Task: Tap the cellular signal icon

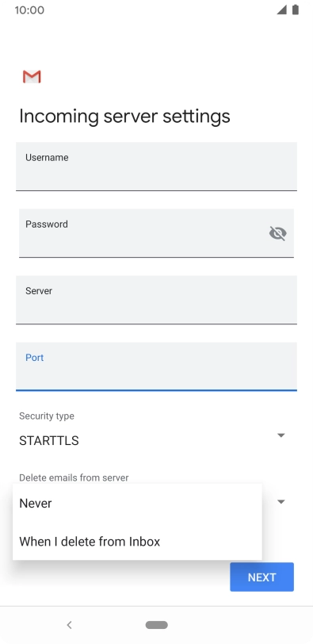Action: click(x=281, y=10)
